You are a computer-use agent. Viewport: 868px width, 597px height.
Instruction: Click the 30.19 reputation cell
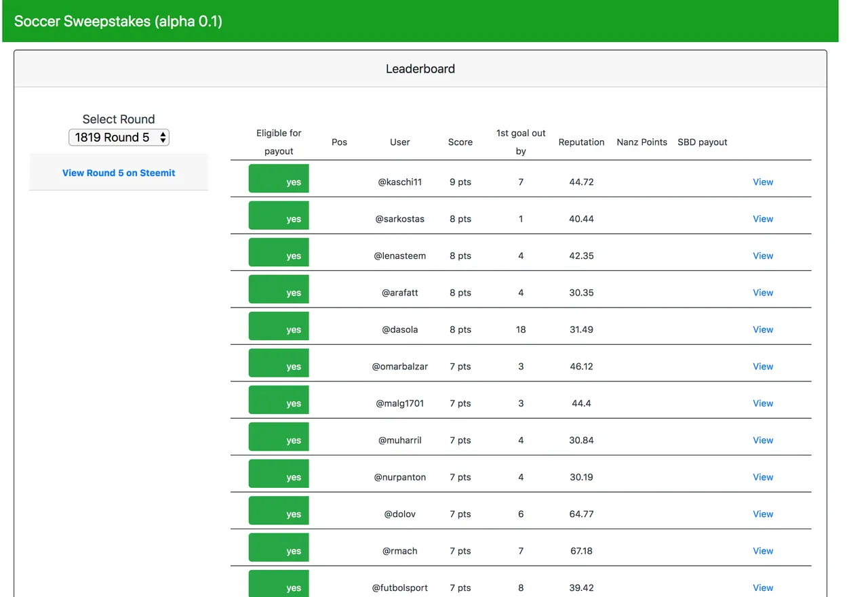[x=582, y=477]
